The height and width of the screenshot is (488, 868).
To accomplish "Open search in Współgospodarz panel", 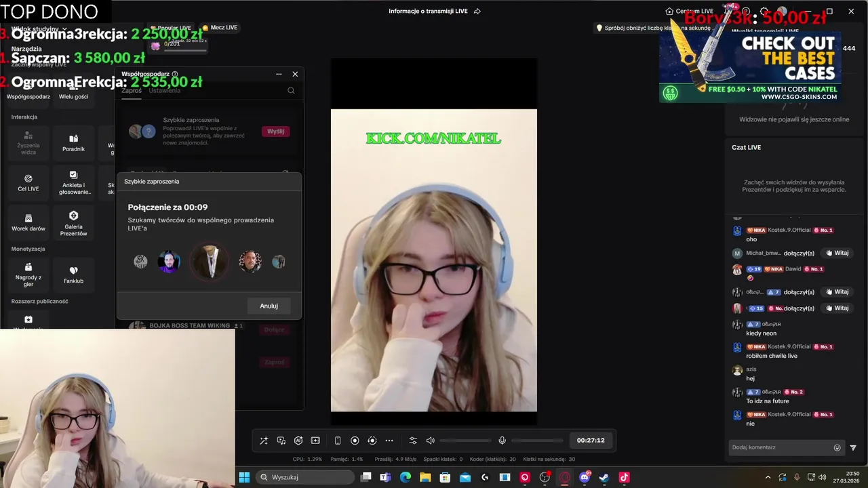I will [291, 91].
